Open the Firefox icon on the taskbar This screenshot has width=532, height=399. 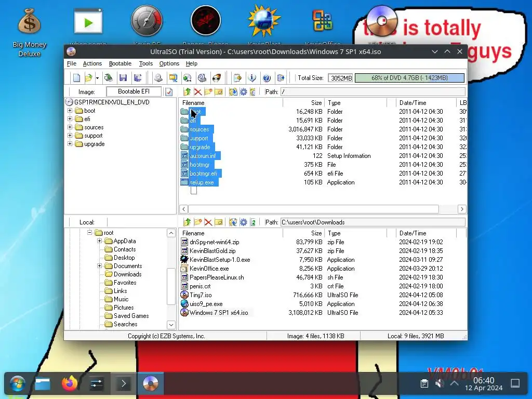pos(70,384)
